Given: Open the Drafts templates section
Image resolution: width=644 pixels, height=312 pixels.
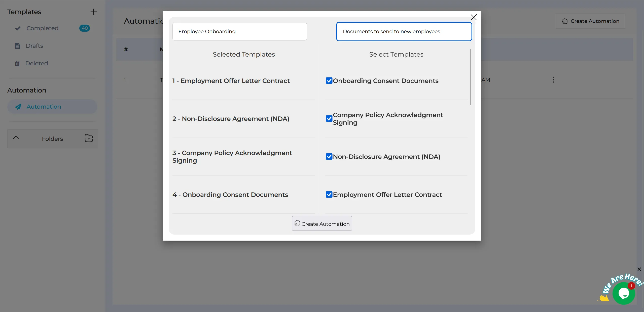Looking at the screenshot, I should point(34,46).
